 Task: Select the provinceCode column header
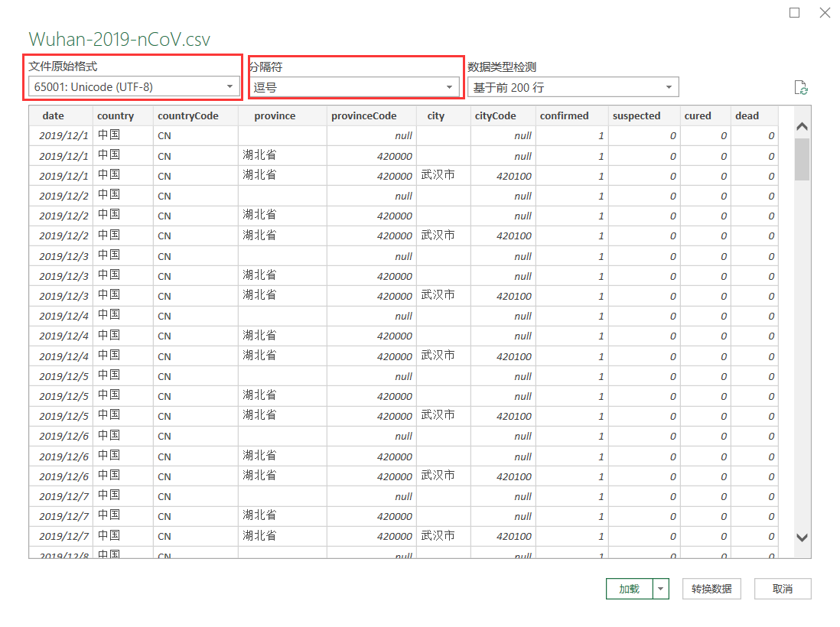[371, 115]
